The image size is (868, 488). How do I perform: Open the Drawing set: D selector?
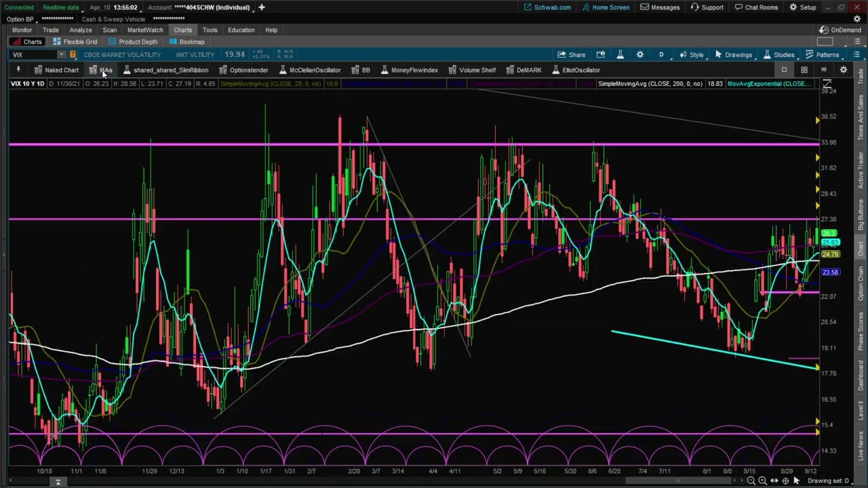point(831,481)
